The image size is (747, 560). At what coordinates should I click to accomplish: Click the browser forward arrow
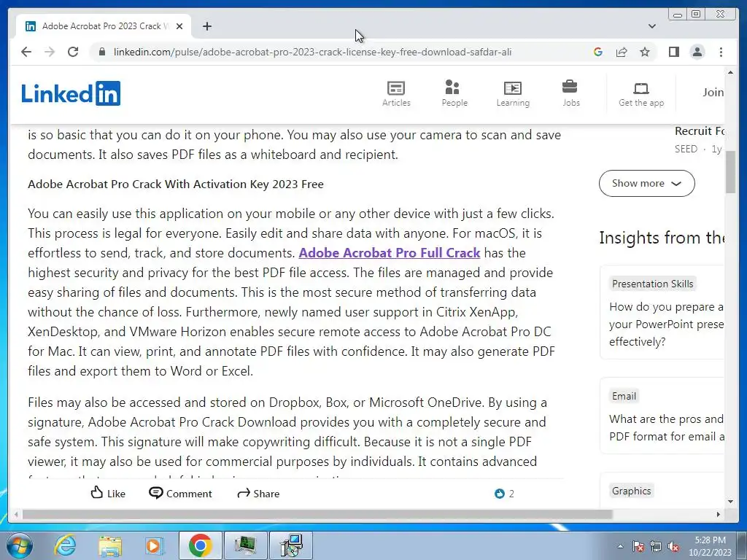click(x=50, y=52)
